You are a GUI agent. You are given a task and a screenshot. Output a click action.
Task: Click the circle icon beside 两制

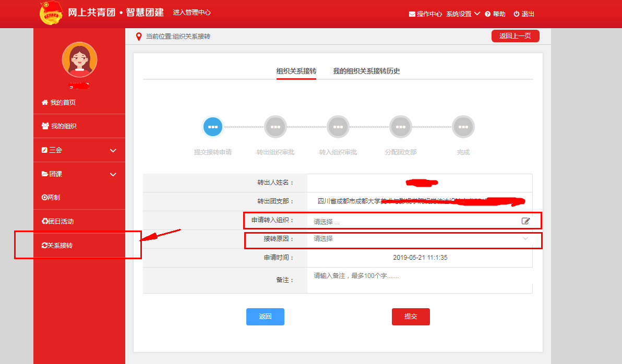[x=44, y=198]
